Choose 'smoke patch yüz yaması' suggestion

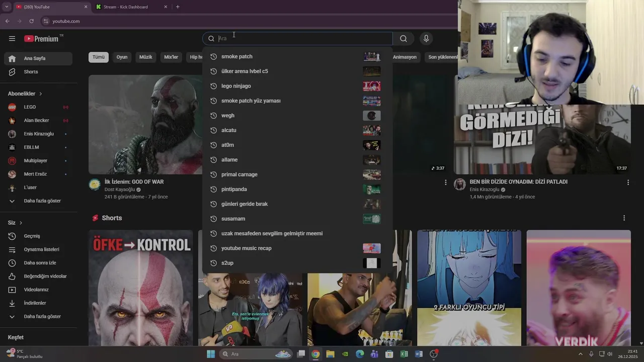297,101
